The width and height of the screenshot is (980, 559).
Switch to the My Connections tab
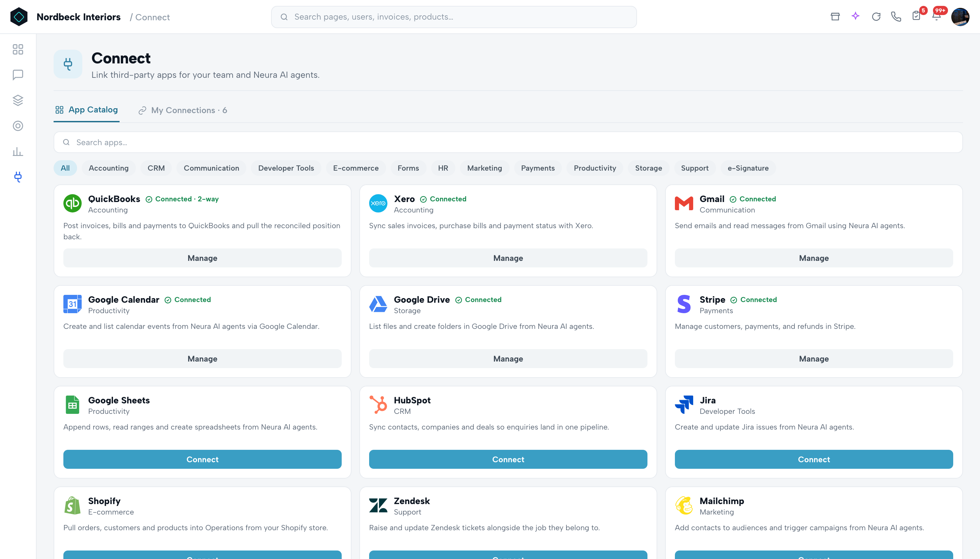click(x=183, y=110)
